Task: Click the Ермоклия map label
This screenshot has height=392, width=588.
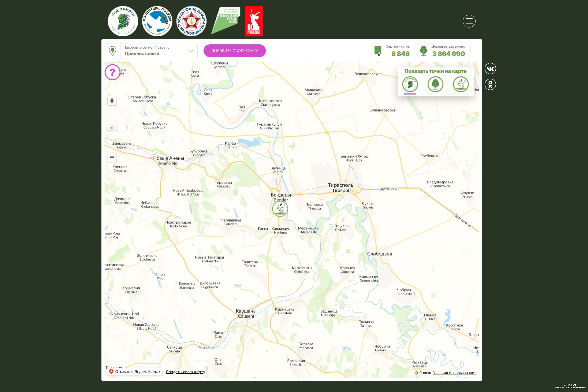Action: click(x=296, y=363)
